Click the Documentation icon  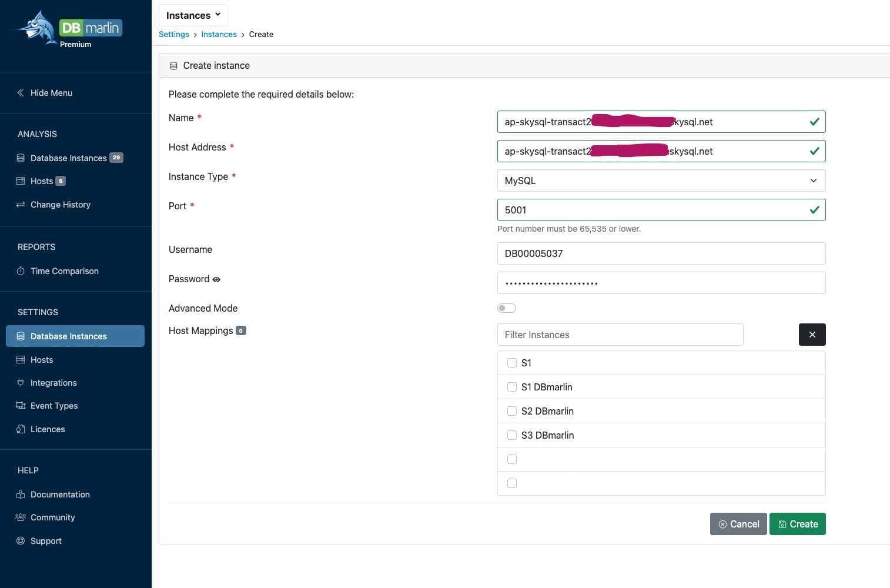[21, 495]
